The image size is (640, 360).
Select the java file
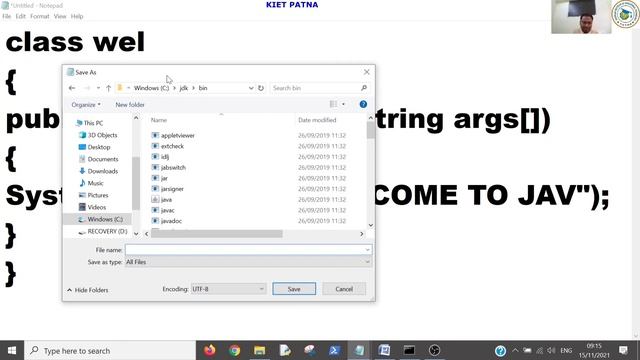pyautogui.click(x=166, y=199)
